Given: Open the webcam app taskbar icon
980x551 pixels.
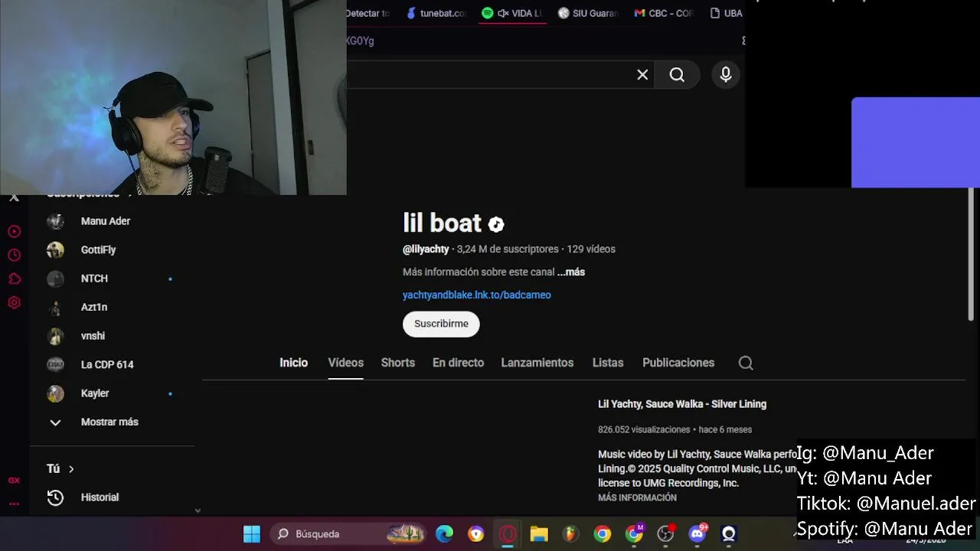Looking at the screenshot, I should (x=728, y=534).
